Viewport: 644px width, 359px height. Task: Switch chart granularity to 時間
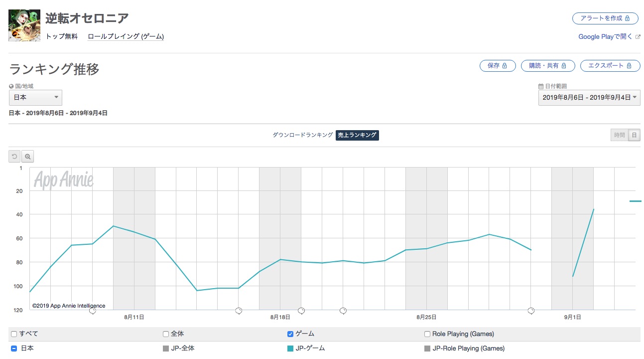pyautogui.click(x=619, y=135)
